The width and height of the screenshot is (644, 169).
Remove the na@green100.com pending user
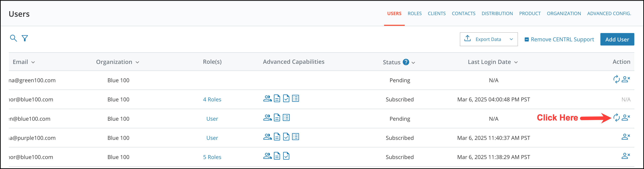626,79
